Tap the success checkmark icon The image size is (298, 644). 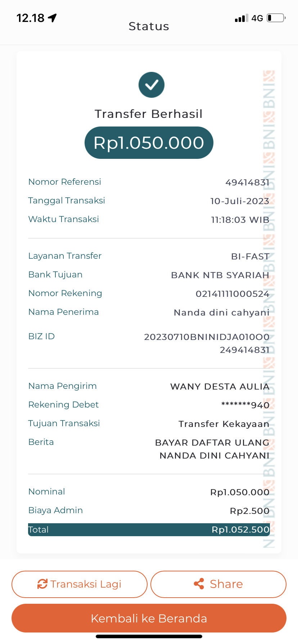click(152, 85)
